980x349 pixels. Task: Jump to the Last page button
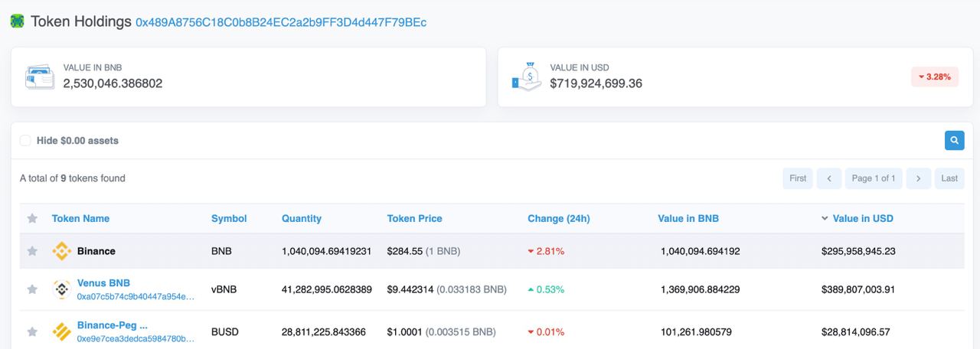(949, 178)
